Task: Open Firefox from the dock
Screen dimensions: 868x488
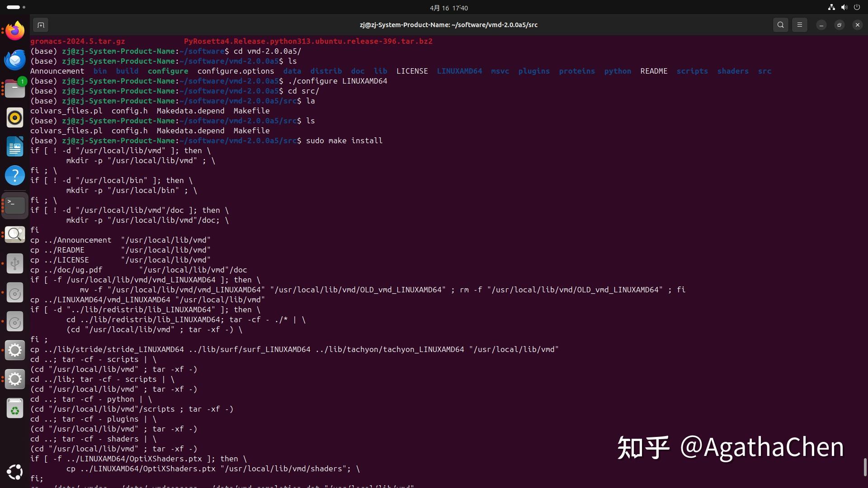Action: click(x=15, y=31)
